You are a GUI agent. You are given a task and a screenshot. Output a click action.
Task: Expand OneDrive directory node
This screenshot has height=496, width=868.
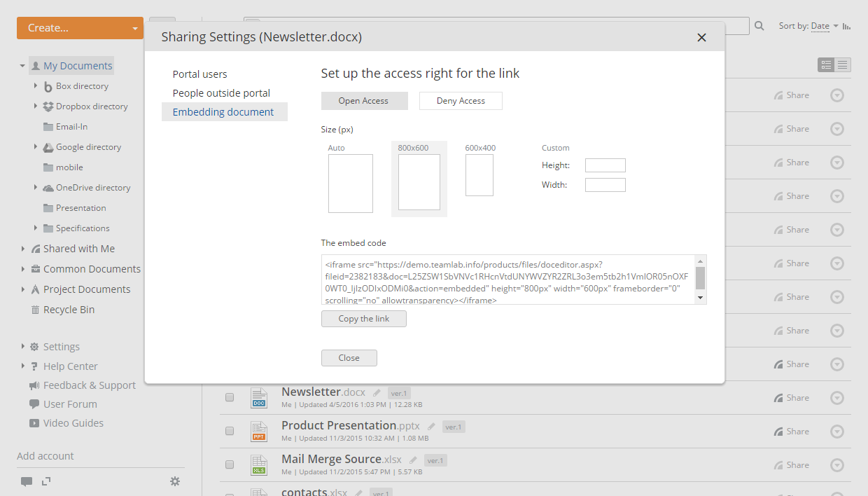[36, 188]
